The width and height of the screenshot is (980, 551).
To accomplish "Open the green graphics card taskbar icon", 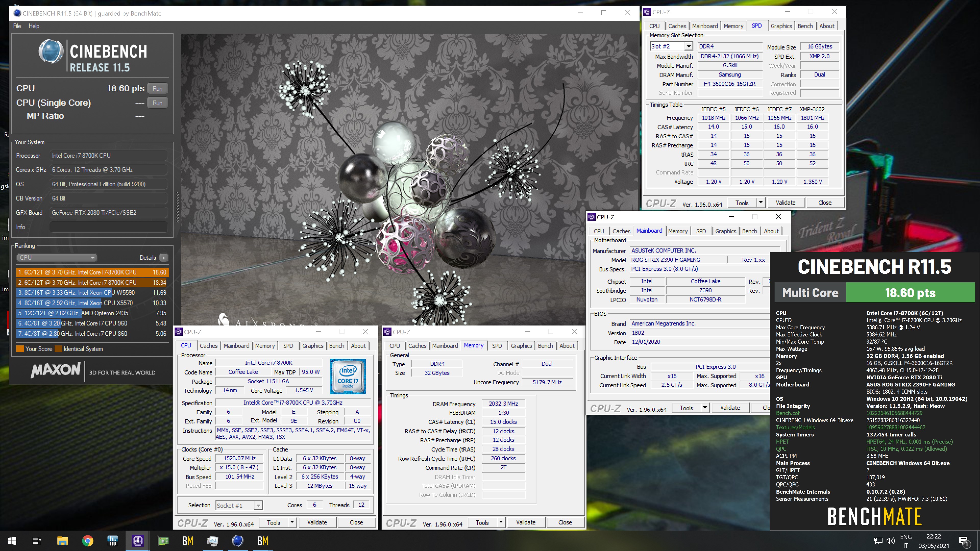I will [163, 541].
